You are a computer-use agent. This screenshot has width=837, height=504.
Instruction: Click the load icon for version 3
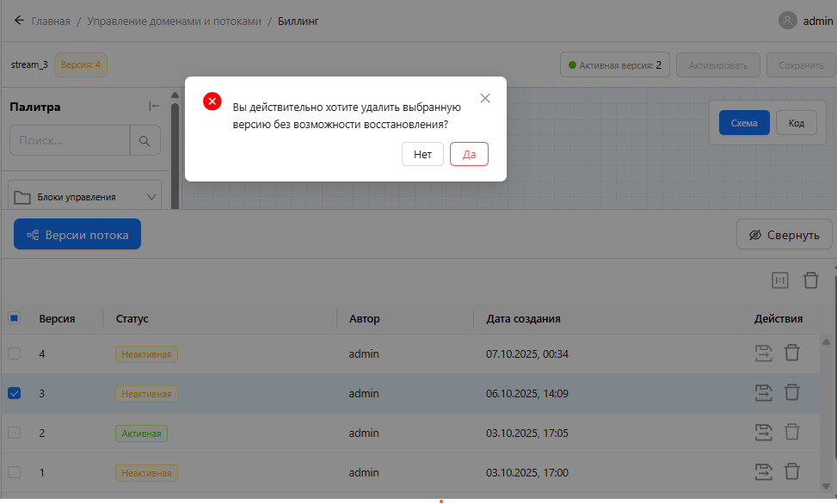pyautogui.click(x=762, y=392)
